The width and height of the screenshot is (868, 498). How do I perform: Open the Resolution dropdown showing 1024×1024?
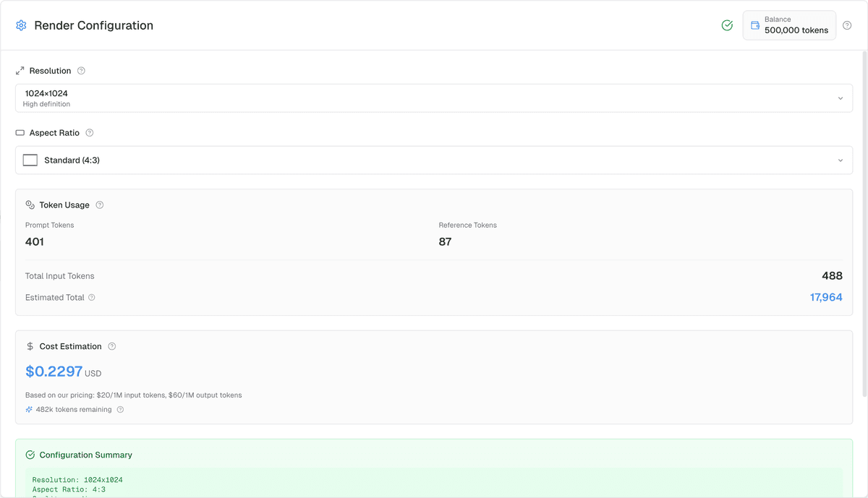(434, 98)
